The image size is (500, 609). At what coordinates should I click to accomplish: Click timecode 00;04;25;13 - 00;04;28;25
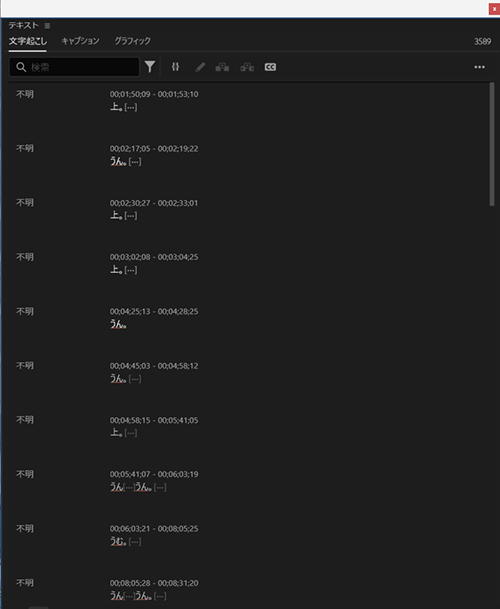coord(154,311)
